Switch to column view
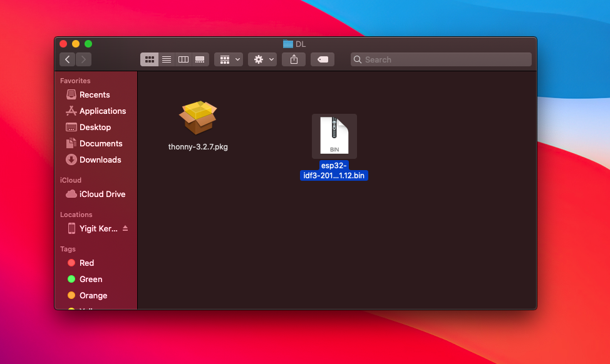The image size is (610, 364). click(x=184, y=59)
